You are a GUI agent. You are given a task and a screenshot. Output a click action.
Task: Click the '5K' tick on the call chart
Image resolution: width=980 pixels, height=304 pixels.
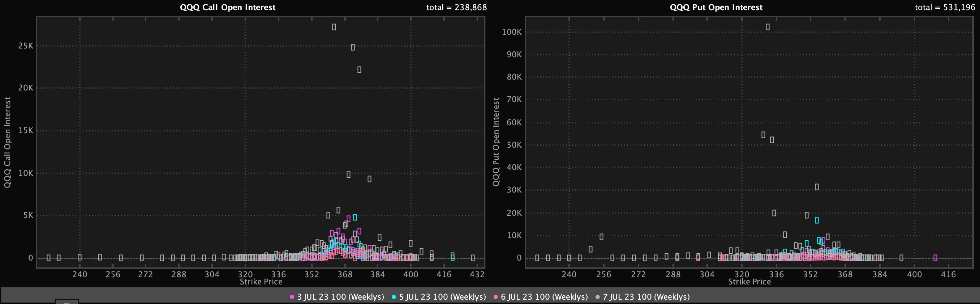tap(29, 215)
